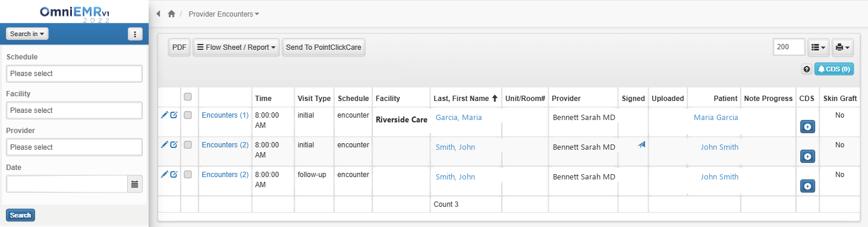Click the Time column header
This screenshot has height=227, width=868.
[263, 98]
